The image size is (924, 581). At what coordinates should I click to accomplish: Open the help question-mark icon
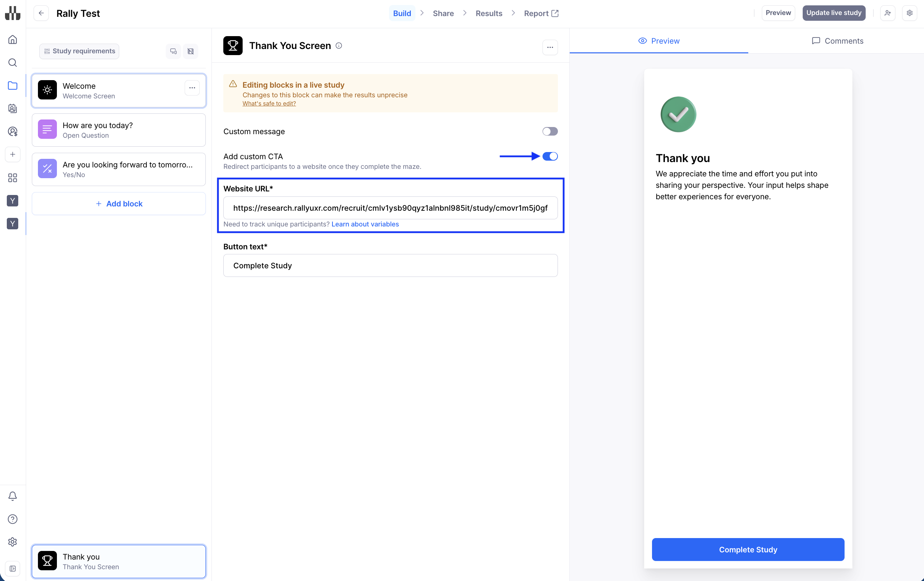click(13, 519)
